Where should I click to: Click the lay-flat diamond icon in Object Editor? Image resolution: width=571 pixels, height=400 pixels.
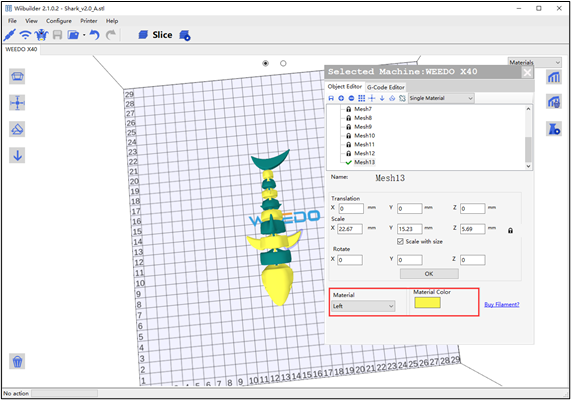point(392,98)
